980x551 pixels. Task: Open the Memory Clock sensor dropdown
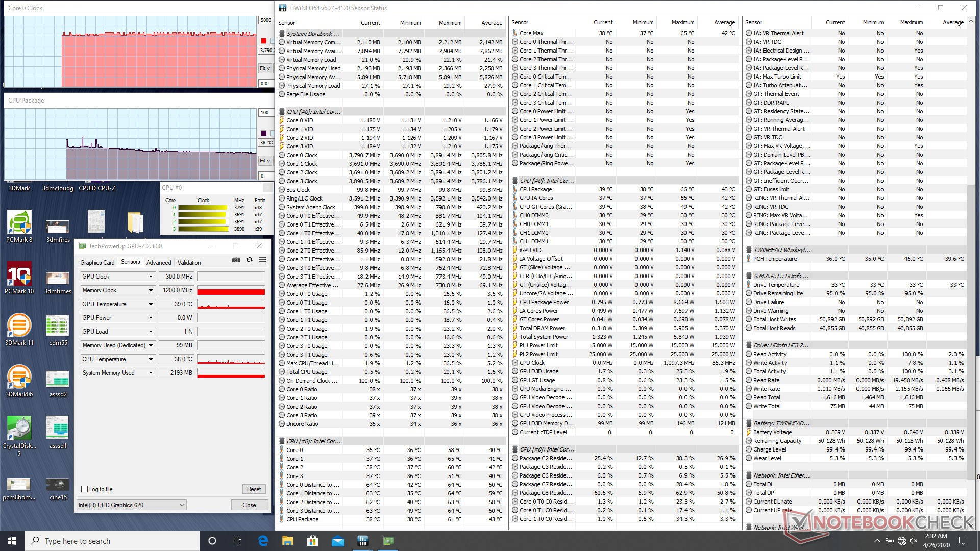(151, 290)
